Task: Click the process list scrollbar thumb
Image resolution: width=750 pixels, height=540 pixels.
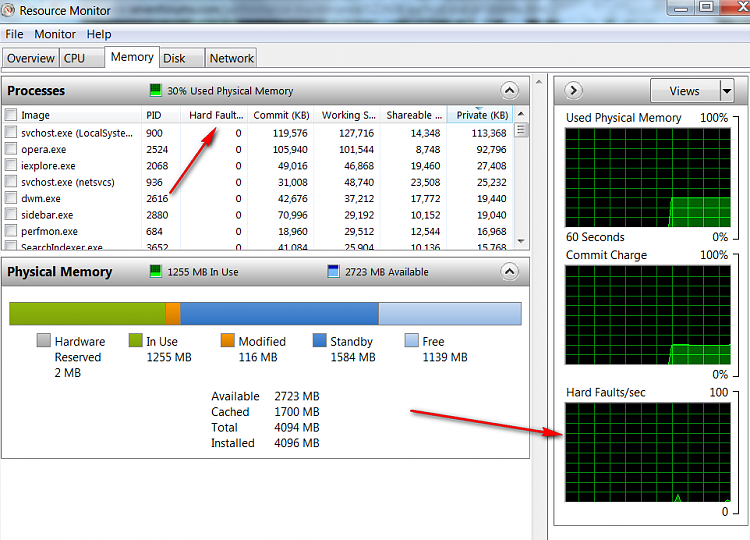Action: click(x=521, y=130)
